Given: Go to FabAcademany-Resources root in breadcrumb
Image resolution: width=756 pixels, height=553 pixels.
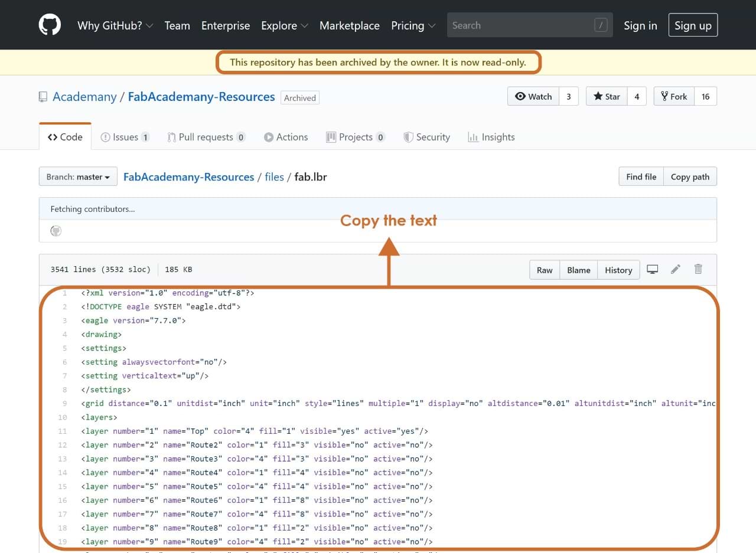Looking at the screenshot, I should click(x=188, y=176).
